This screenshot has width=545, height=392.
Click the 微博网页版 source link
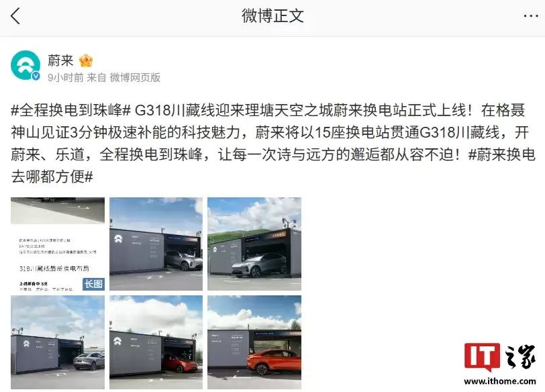pos(135,77)
